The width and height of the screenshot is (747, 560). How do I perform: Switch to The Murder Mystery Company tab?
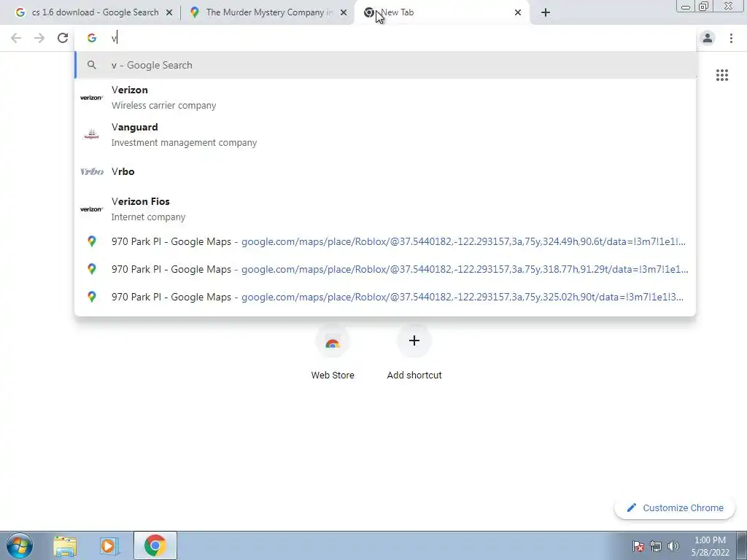coord(268,13)
